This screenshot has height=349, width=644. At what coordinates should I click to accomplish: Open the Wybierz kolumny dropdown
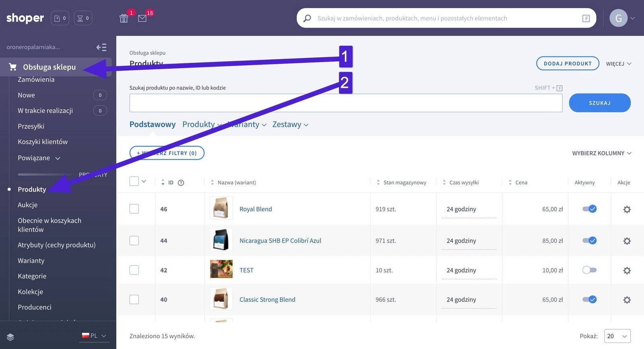coord(601,153)
